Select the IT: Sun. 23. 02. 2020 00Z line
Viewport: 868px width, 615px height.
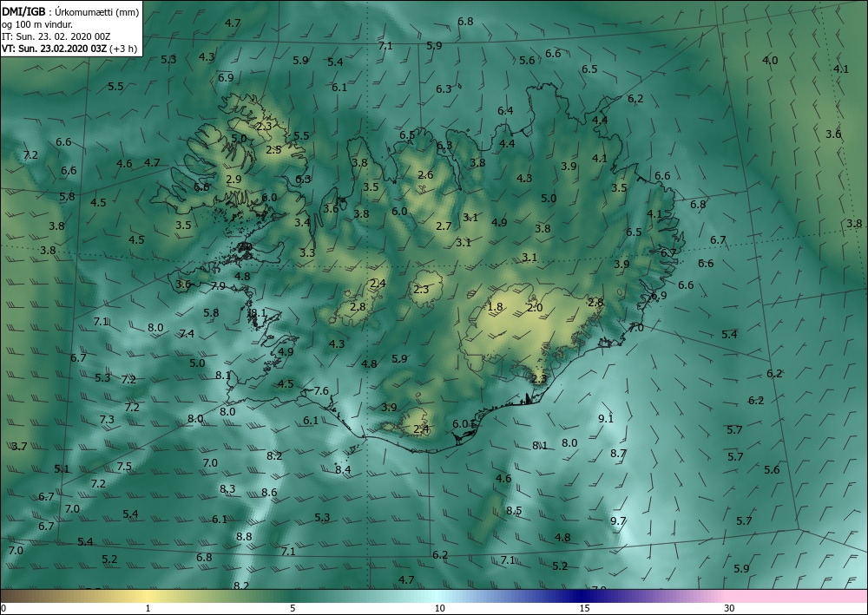pyautogui.click(x=56, y=36)
